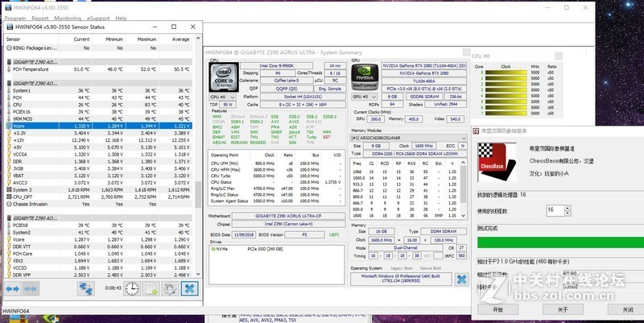Screen dimensions: 644x323
Task: Click the green benchmark progress bar
Action: pos(560,242)
